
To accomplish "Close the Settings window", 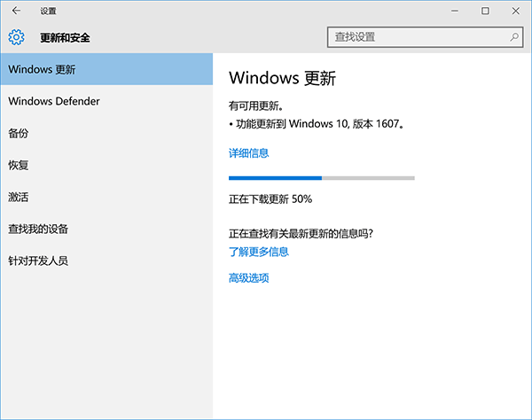I will (516, 11).
